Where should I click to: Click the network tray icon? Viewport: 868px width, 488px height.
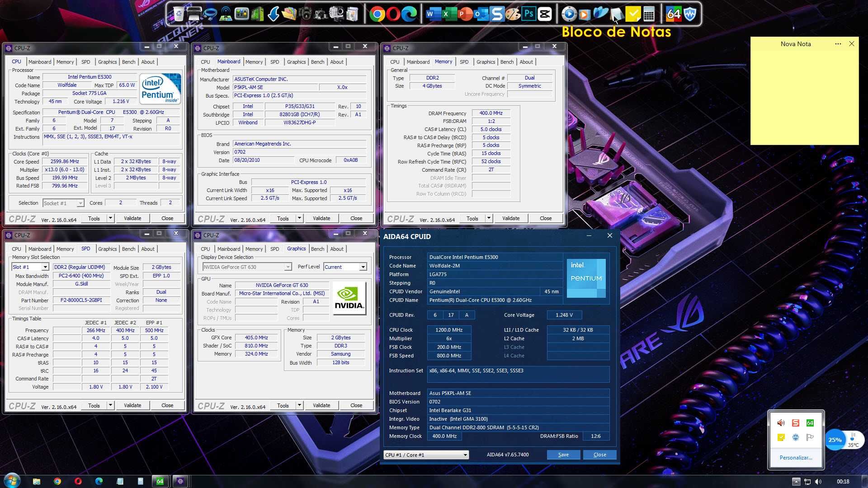pyautogui.click(x=807, y=482)
